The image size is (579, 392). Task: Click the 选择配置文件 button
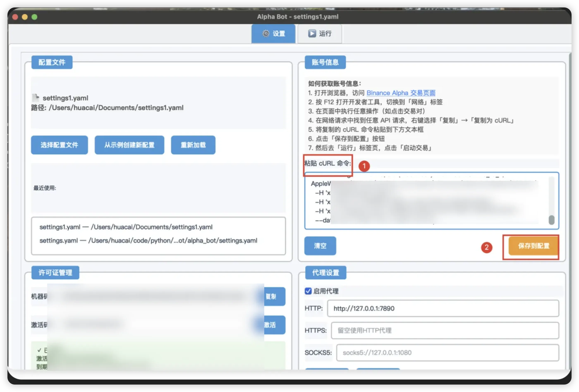[x=59, y=145]
